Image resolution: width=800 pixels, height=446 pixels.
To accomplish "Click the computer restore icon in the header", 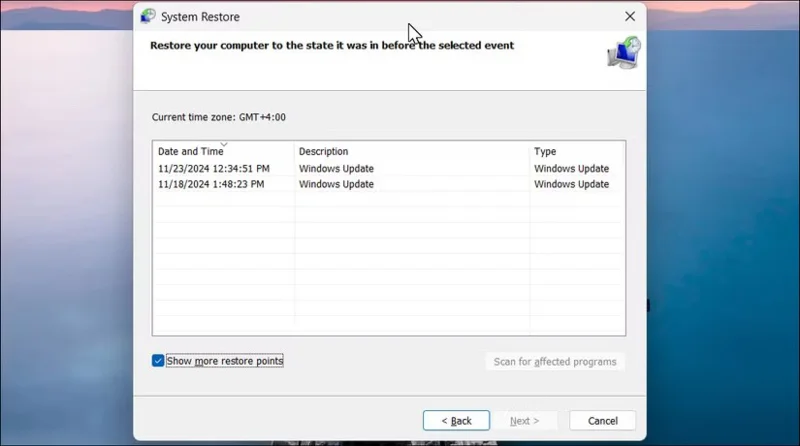I will click(x=625, y=52).
